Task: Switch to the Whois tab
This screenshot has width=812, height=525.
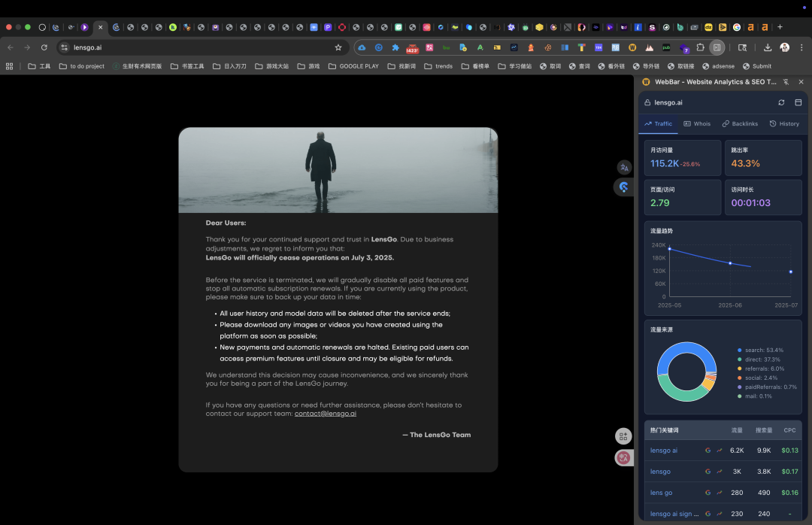Action: [697, 124]
